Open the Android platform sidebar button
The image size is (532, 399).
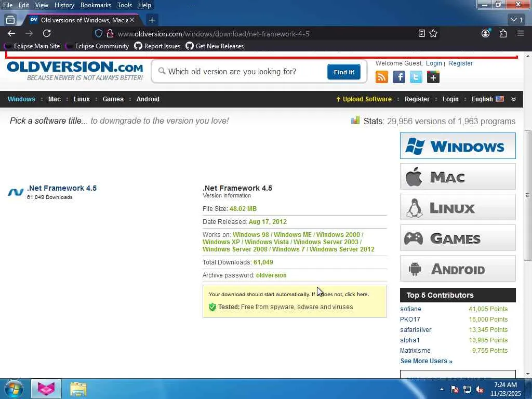458,269
